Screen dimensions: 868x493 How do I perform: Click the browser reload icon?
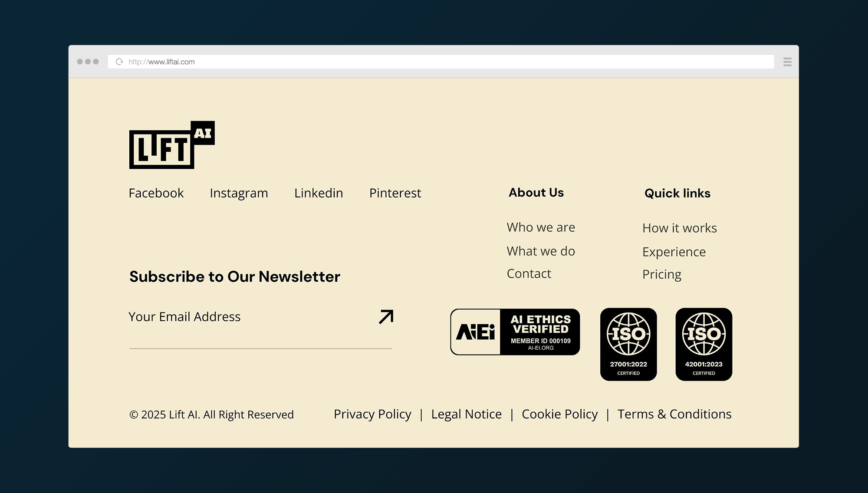119,62
